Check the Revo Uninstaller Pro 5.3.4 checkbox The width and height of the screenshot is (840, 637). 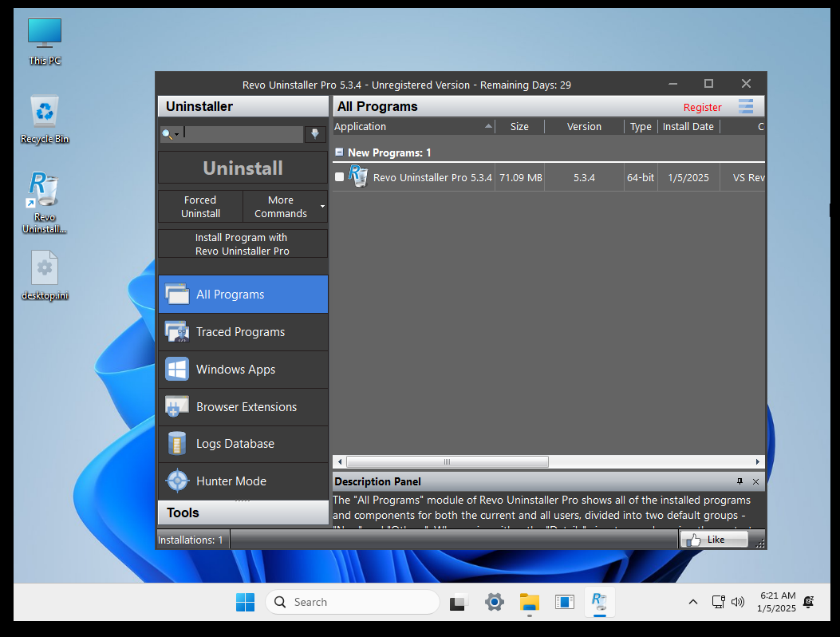(339, 177)
